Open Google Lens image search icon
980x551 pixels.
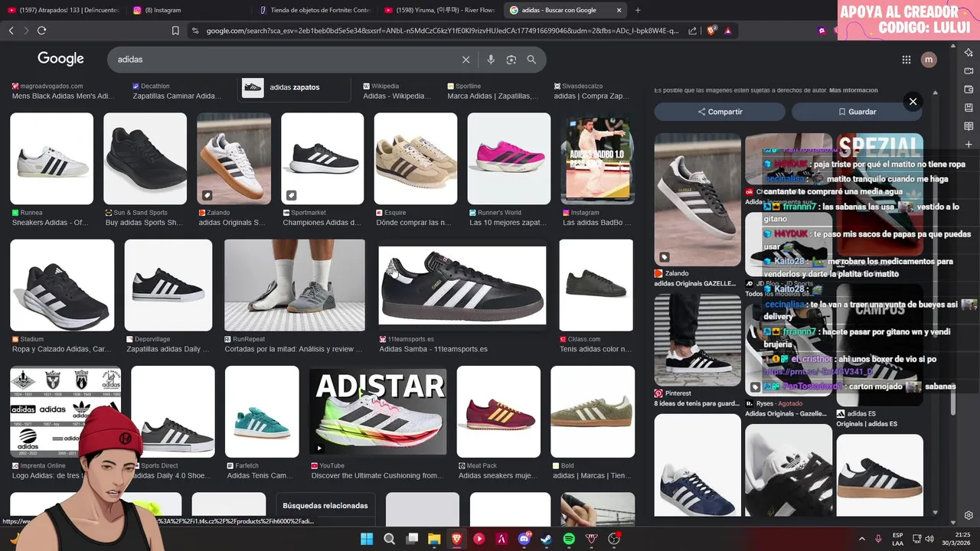click(511, 59)
